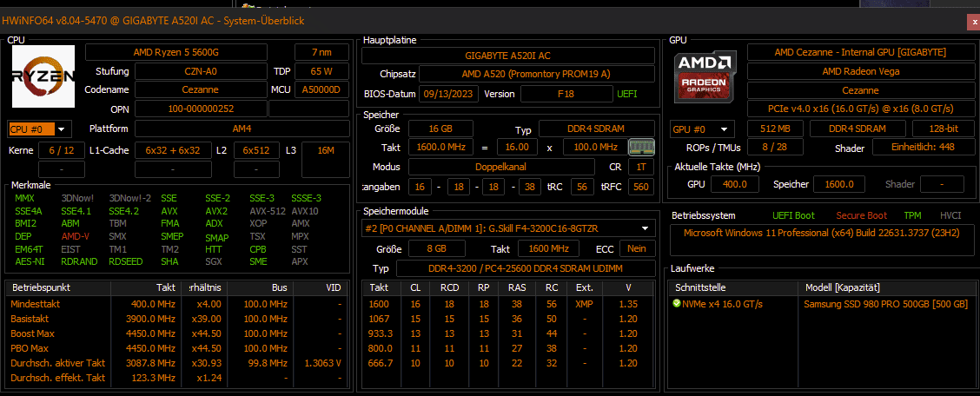Image resolution: width=980 pixels, height=396 pixels.
Task: Click the 1.3063 V VID value
Action: [x=322, y=363]
